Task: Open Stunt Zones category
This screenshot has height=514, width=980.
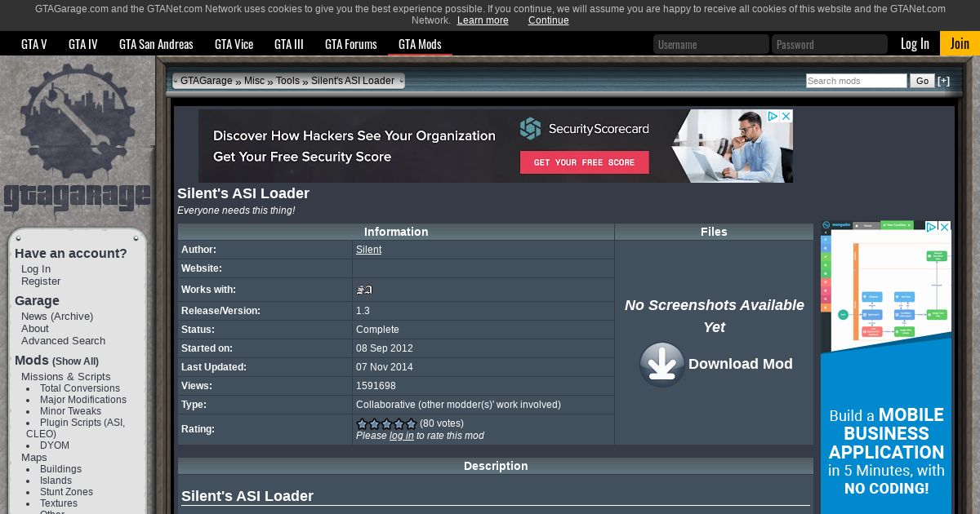Action: pyautogui.click(x=66, y=492)
